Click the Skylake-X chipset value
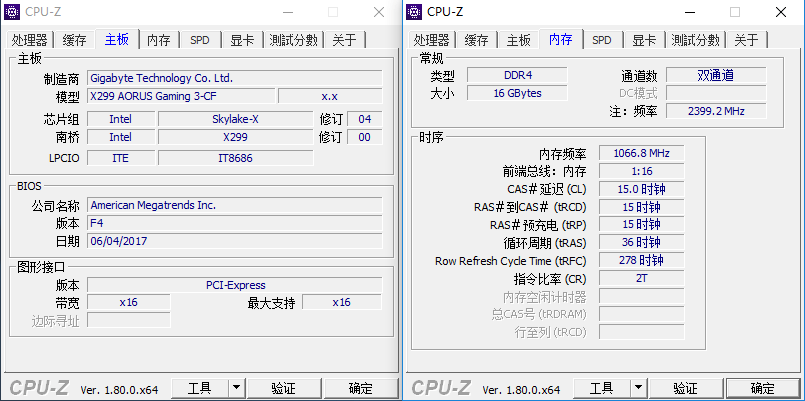 coord(235,119)
